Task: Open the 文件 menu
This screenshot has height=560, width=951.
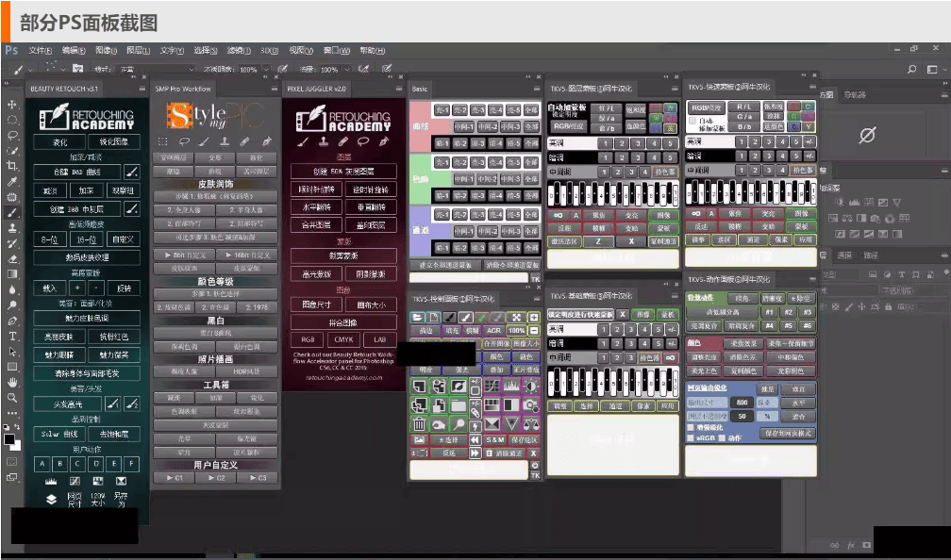Action: click(x=40, y=50)
